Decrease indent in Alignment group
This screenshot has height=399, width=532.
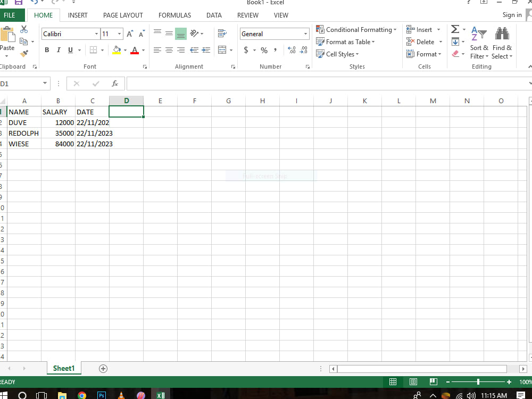pyautogui.click(x=194, y=50)
